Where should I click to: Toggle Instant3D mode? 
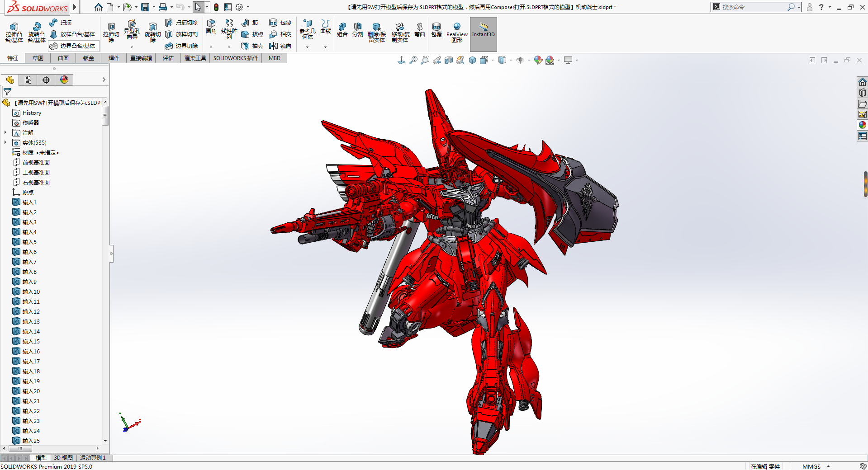click(484, 34)
